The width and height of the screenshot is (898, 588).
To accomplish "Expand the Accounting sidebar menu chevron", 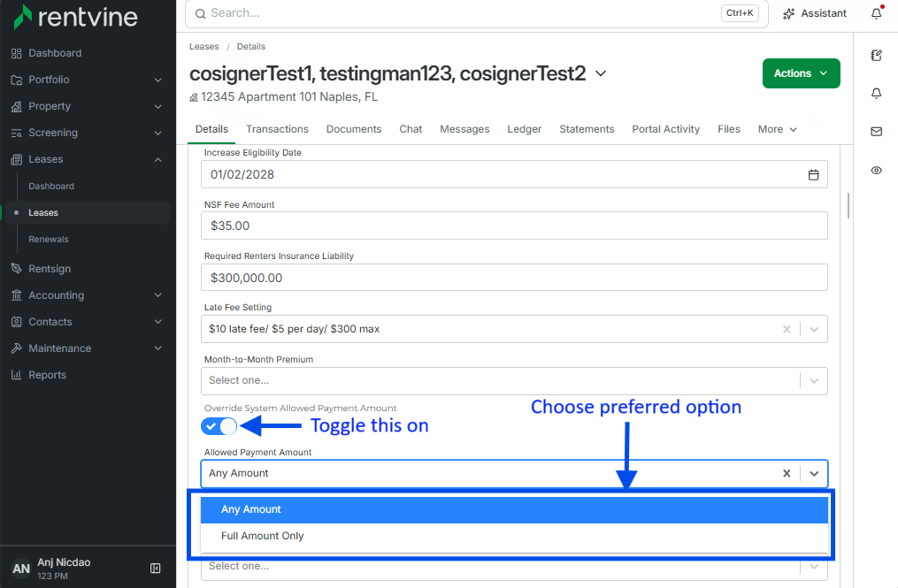I will tap(158, 295).
